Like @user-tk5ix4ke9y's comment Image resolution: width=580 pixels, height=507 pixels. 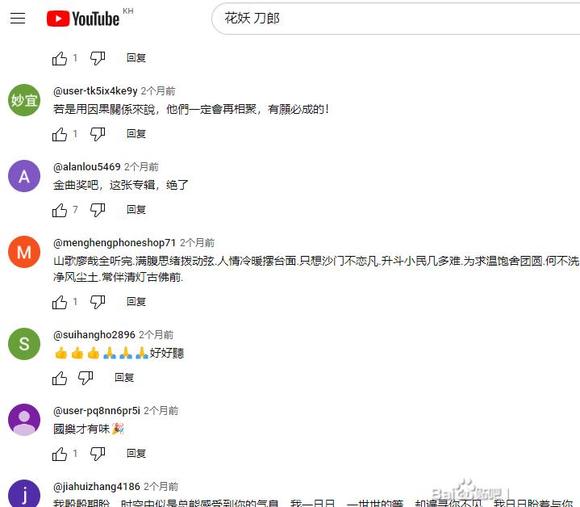[60, 134]
